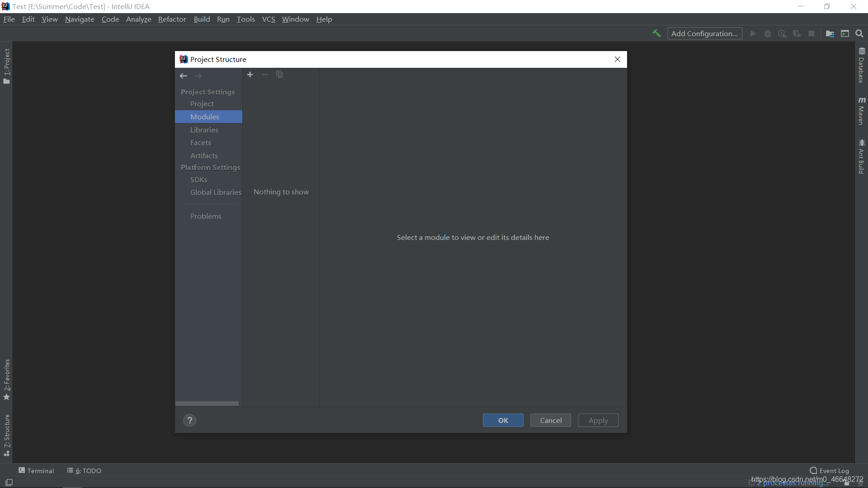Click the Run Anything toolbar icon
The height and width of the screenshot is (488, 868).
845,33
